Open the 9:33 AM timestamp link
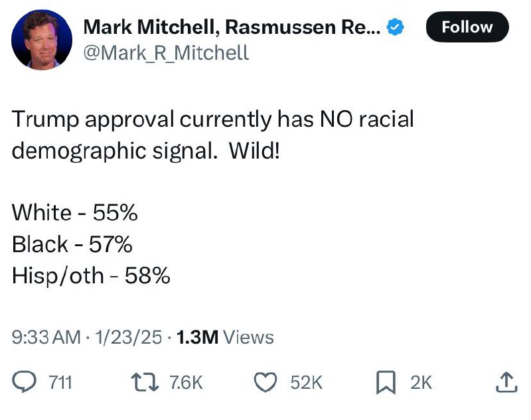The height and width of the screenshot is (420, 531). [x=46, y=337]
